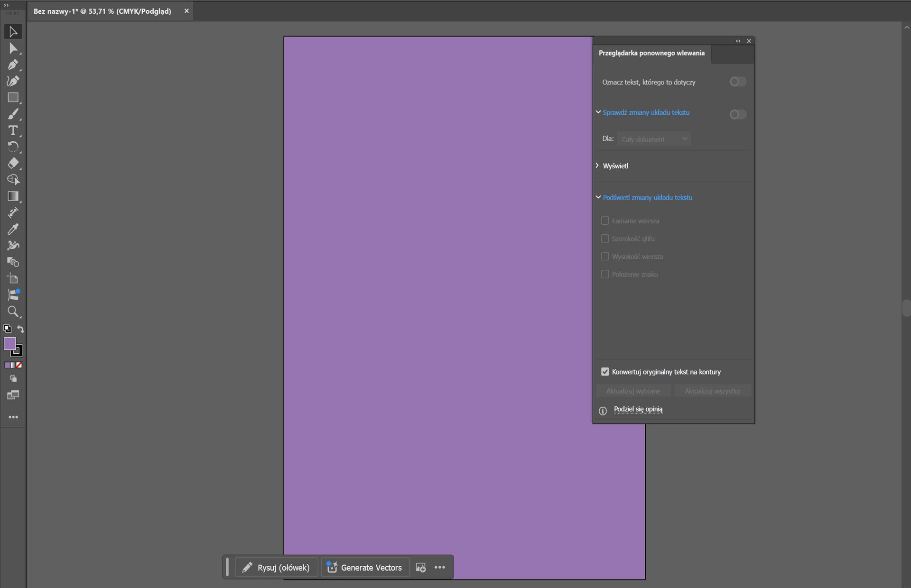Click the purple fill color swatch

pyautogui.click(x=9, y=344)
